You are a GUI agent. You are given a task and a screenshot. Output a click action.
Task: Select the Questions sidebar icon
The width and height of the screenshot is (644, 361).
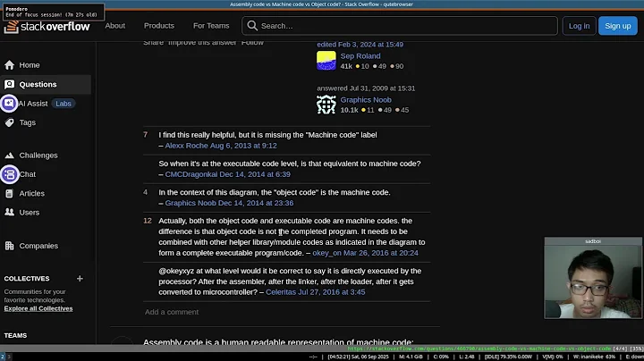click(x=9, y=84)
